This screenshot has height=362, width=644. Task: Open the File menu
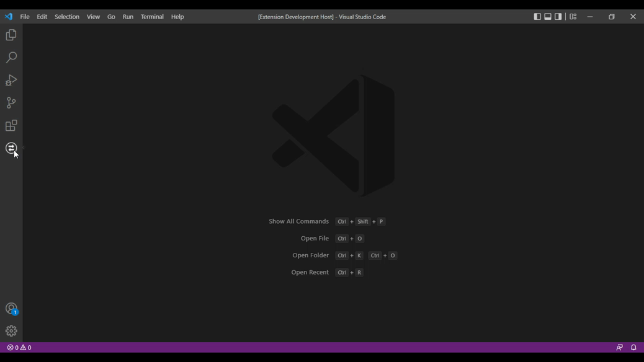coord(25,17)
